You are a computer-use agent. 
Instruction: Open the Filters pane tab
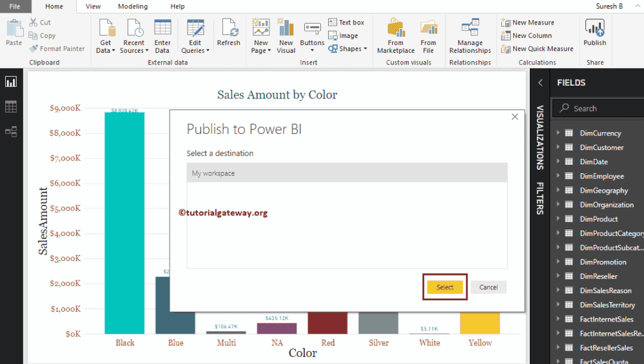[540, 198]
